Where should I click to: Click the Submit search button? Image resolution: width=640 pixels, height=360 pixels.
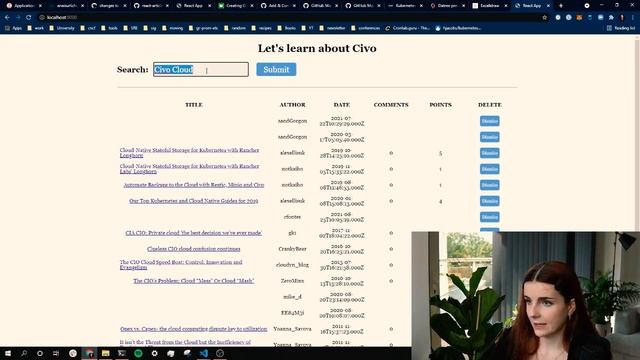[x=276, y=69]
